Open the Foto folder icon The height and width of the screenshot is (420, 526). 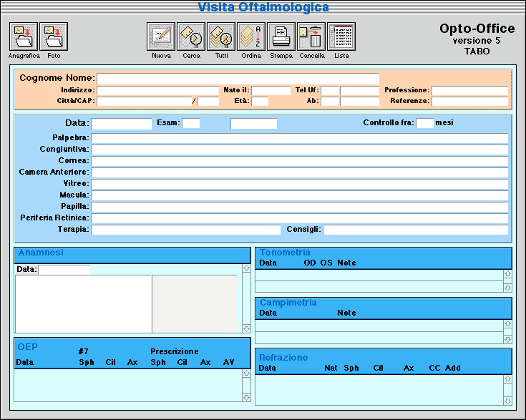point(54,36)
